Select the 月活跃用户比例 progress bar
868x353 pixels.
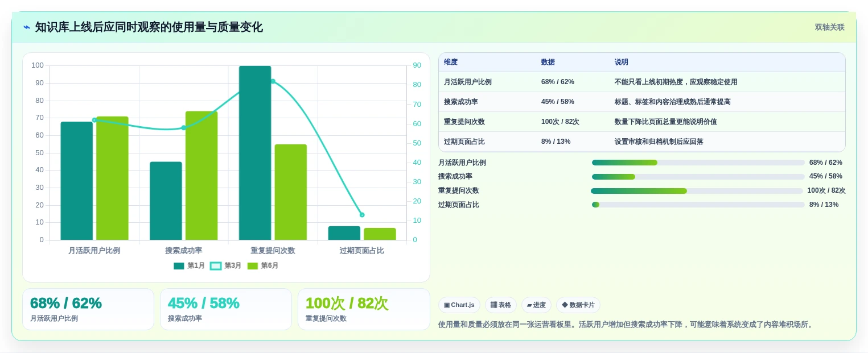click(x=698, y=163)
